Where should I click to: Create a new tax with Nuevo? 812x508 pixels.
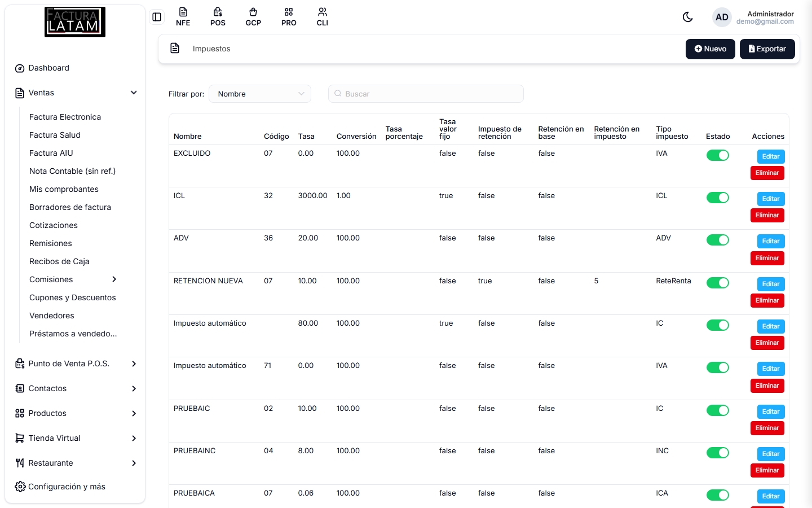[x=710, y=49]
